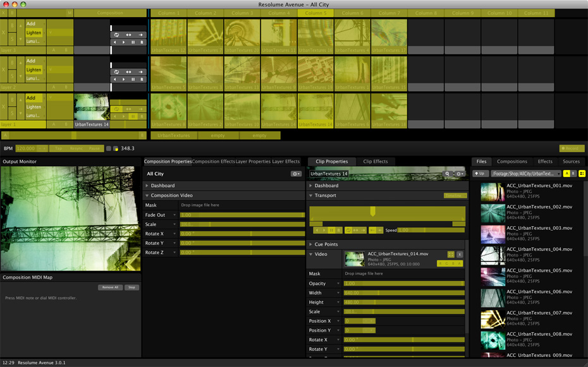Expand the Clip Dashboard section
This screenshot has height=367, width=588.
pyautogui.click(x=310, y=185)
